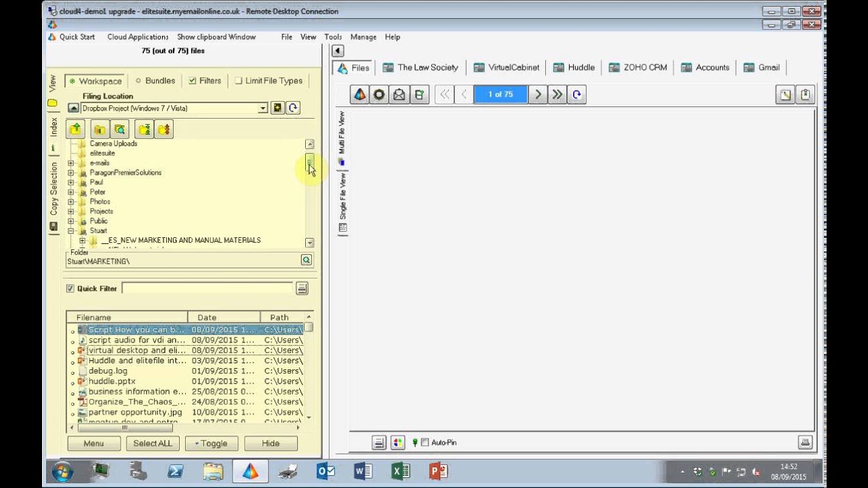Switch to The Law Society tab
Viewport: 868px width, 488px height.
coord(420,67)
